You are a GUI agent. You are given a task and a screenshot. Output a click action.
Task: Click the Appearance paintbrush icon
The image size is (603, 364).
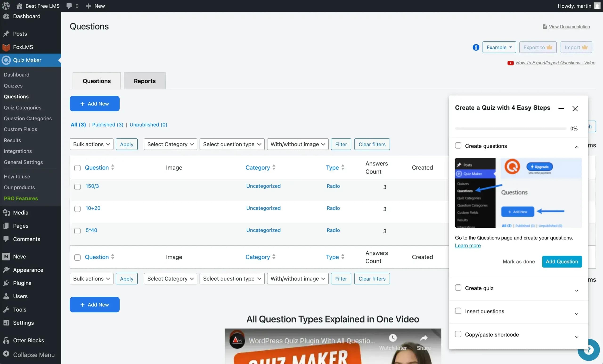pos(6,270)
